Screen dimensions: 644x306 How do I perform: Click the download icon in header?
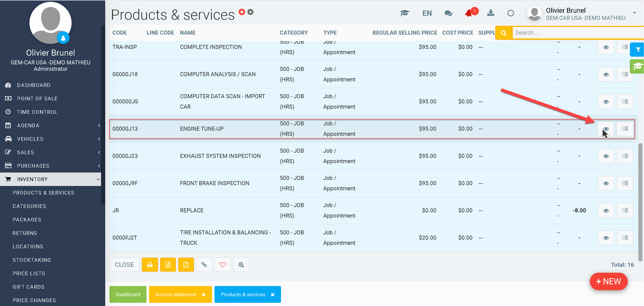(x=490, y=13)
